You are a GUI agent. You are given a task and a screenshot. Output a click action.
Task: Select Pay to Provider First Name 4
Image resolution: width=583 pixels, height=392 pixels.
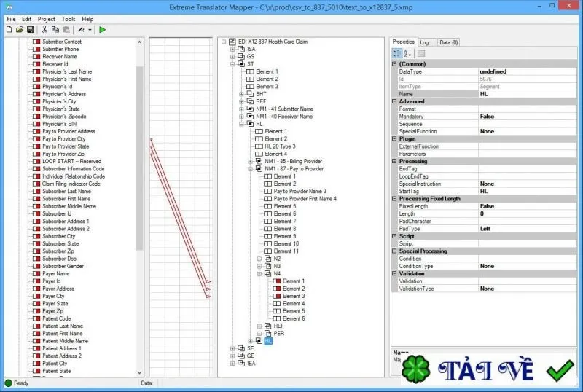click(x=305, y=199)
